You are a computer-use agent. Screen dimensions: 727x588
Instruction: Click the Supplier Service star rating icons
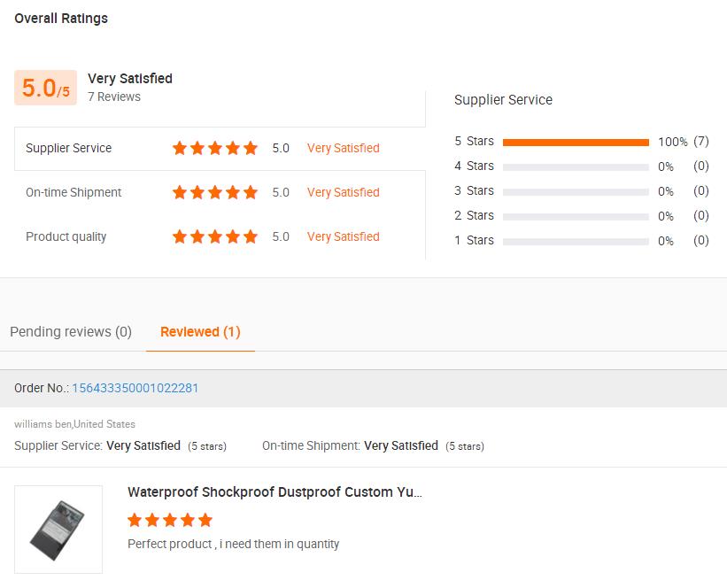214,148
